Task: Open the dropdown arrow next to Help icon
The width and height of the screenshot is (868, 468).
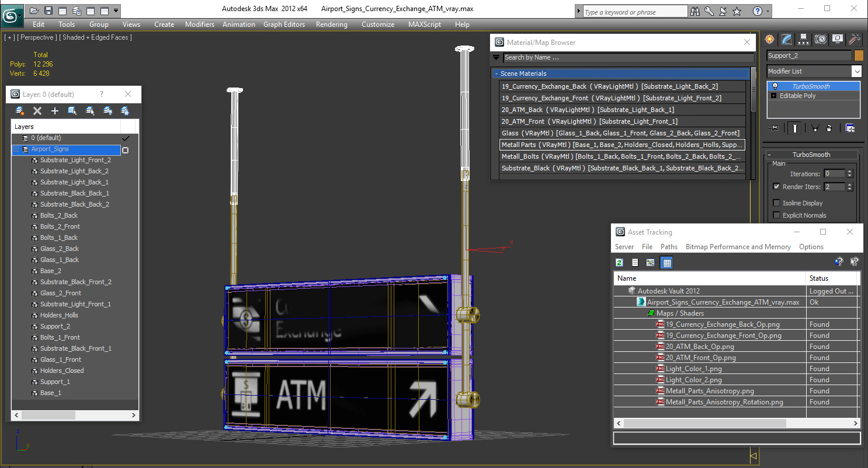Action: tap(768, 11)
